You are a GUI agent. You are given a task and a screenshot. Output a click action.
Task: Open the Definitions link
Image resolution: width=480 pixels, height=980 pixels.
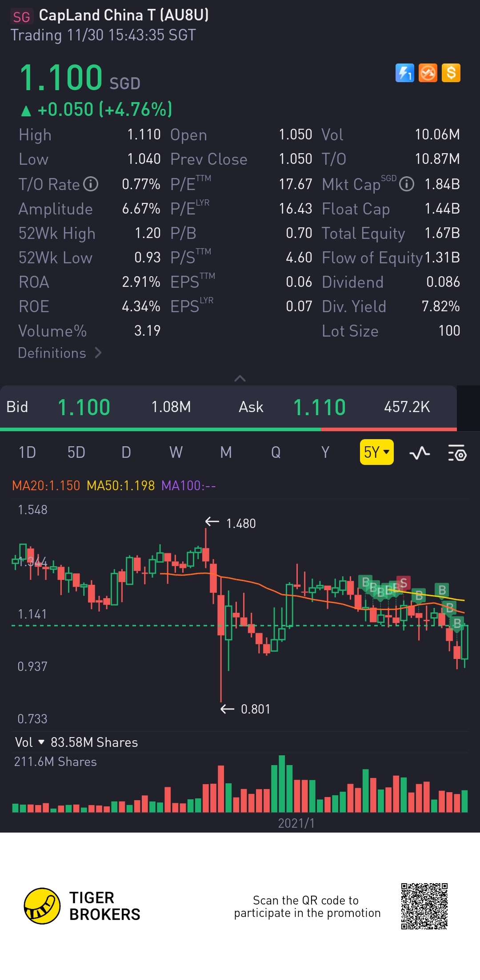[60, 353]
